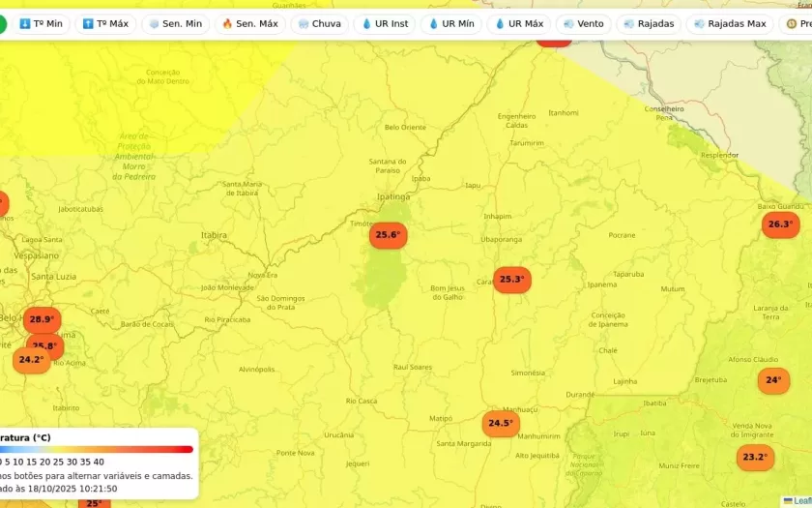The width and height of the screenshot is (812, 508).
Task: Click the 25.6° station marker near Timóteo
Action: [x=388, y=235]
